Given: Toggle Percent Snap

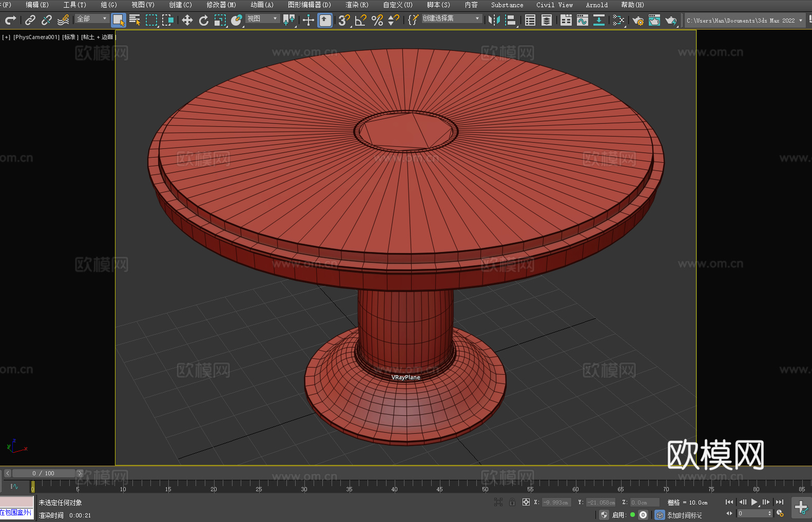Looking at the screenshot, I should [377, 20].
